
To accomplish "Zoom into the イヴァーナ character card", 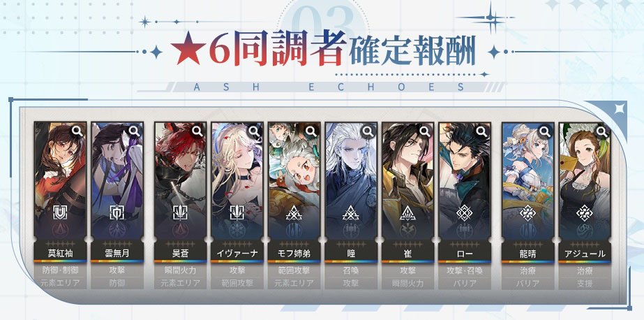I will (x=255, y=131).
